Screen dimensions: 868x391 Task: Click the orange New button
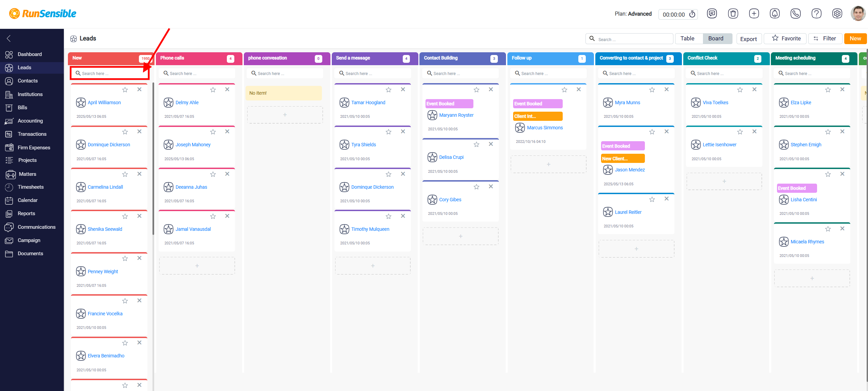point(855,38)
